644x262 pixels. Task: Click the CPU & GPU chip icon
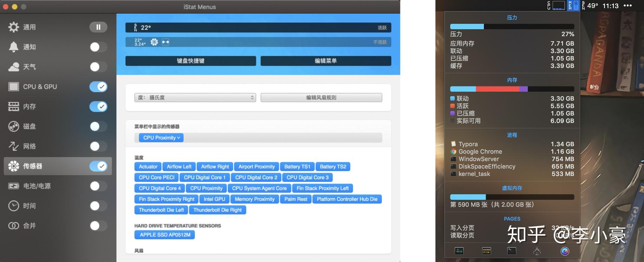click(14, 86)
